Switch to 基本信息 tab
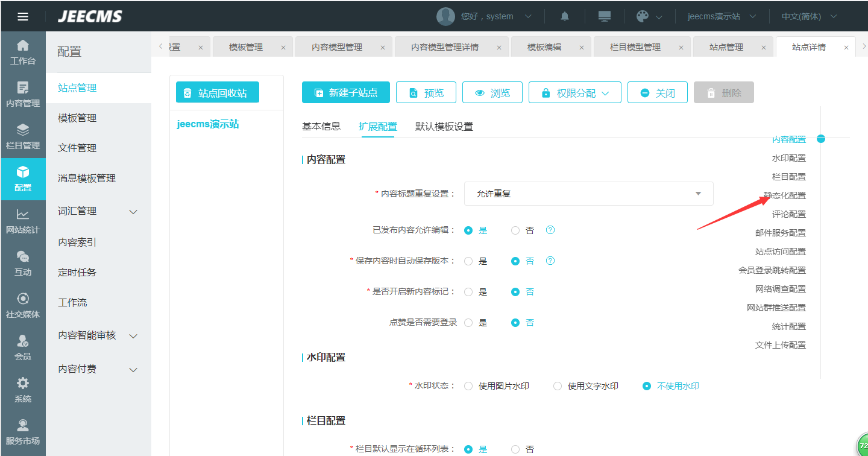Screen dimensions: 868x456 [x=321, y=127]
